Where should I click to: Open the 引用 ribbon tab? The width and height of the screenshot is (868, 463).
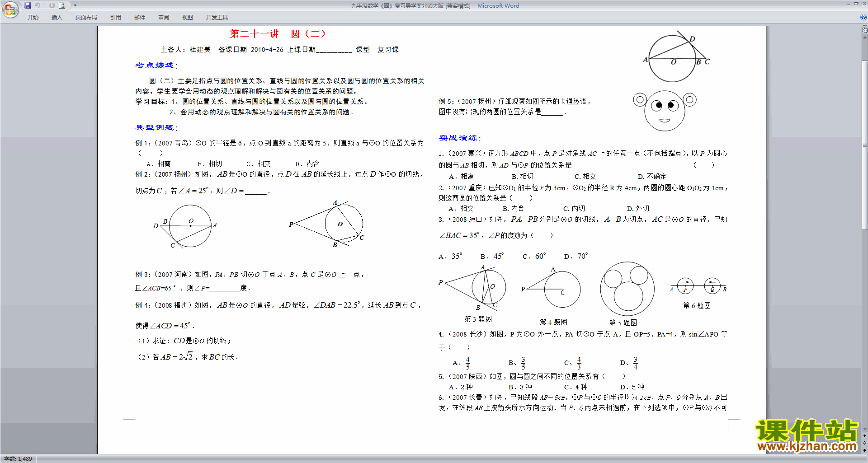pos(116,18)
